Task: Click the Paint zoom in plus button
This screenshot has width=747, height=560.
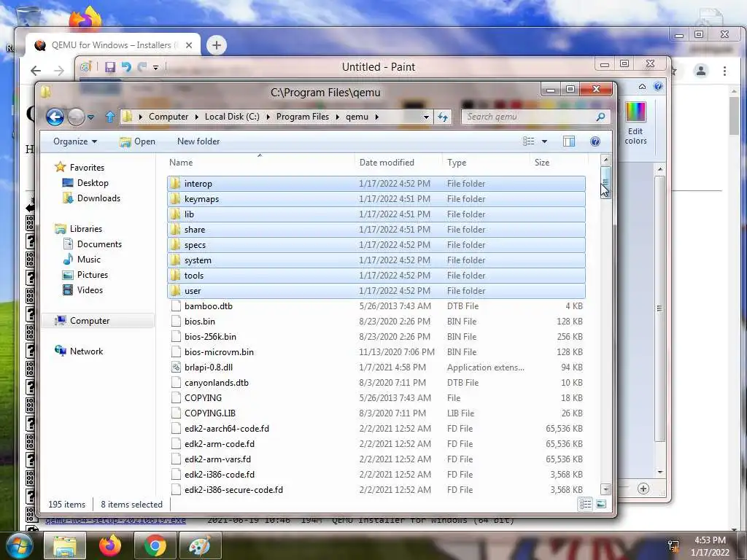Action: pos(643,489)
